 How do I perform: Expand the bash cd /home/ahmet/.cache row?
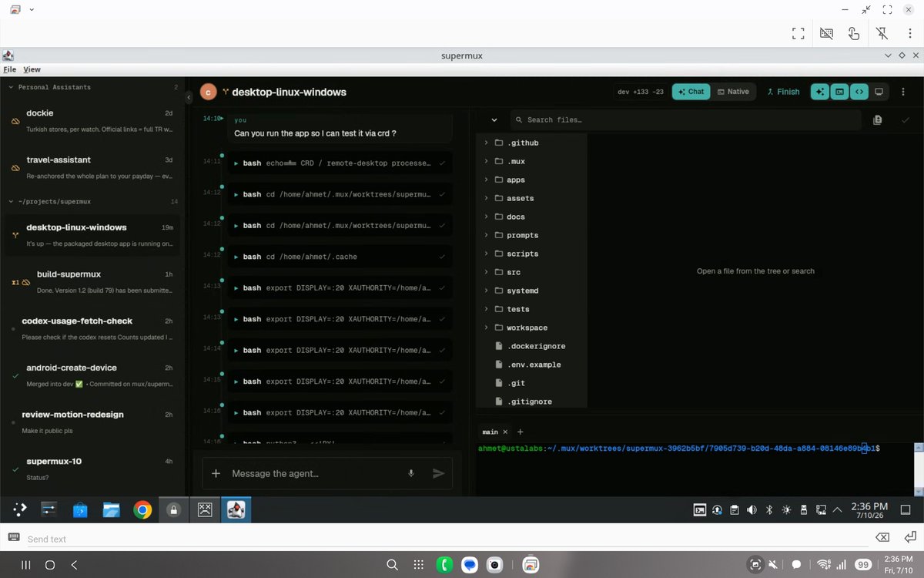pyautogui.click(x=339, y=257)
